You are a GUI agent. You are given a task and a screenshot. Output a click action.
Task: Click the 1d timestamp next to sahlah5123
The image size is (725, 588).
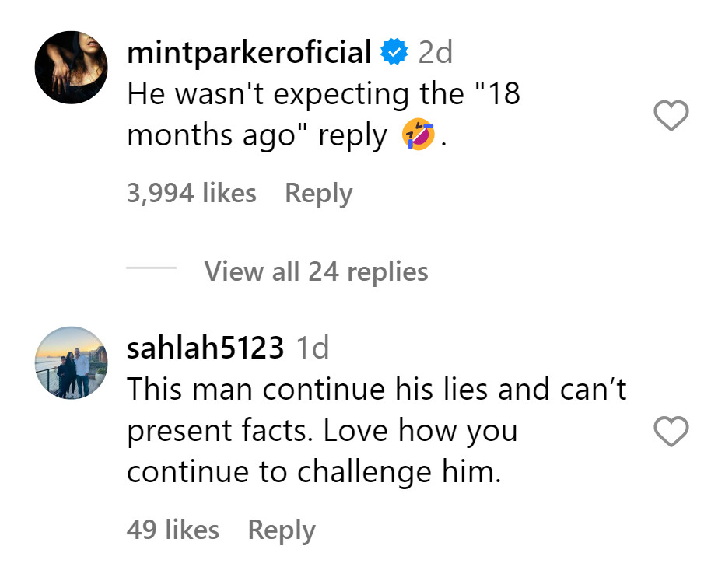(x=314, y=348)
